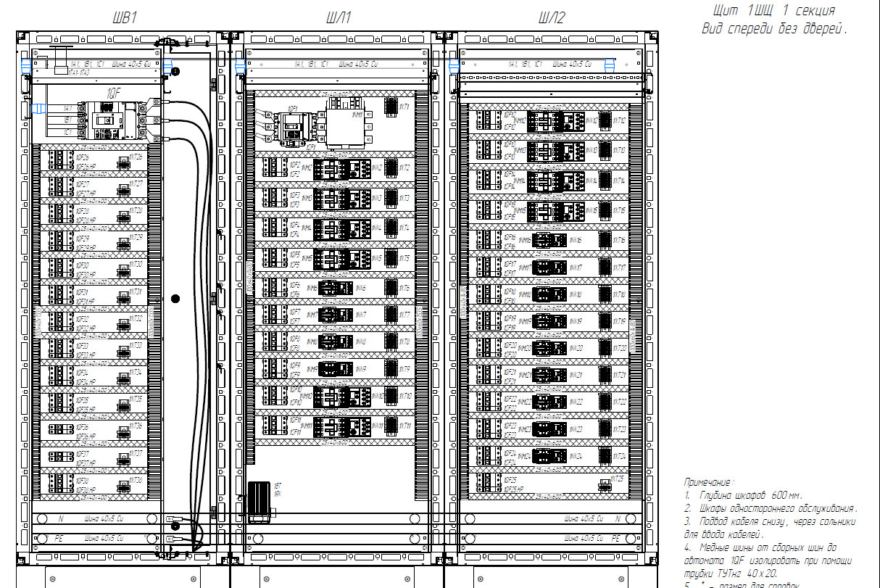
Task: Select the 1QF main breaker symbol
Action: pyautogui.click(x=113, y=120)
